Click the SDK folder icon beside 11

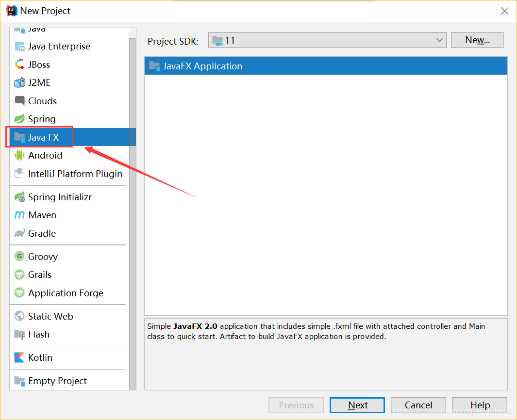pos(217,41)
